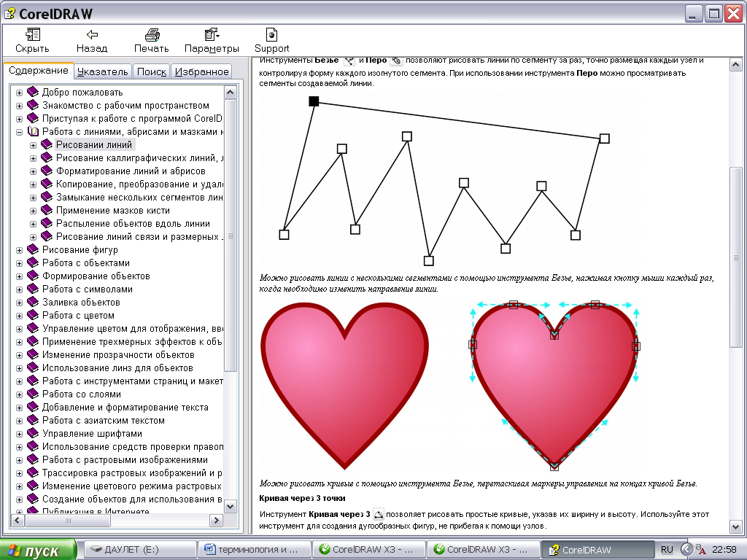Click the open book icon of Работа с линиями

(33, 131)
